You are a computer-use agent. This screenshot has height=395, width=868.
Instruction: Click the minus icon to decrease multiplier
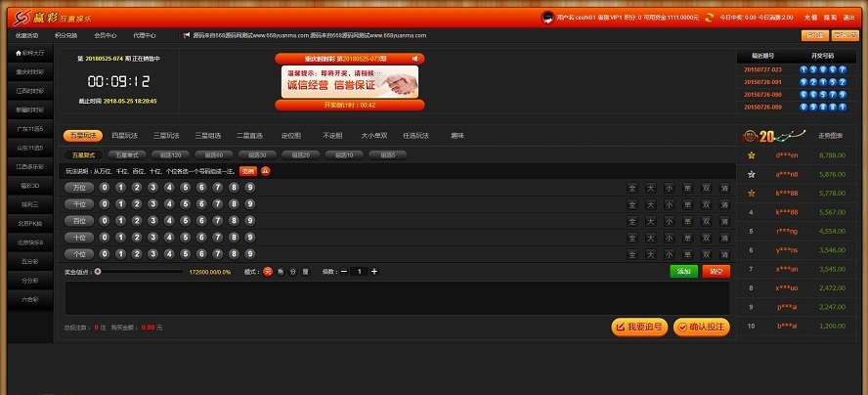[343, 271]
